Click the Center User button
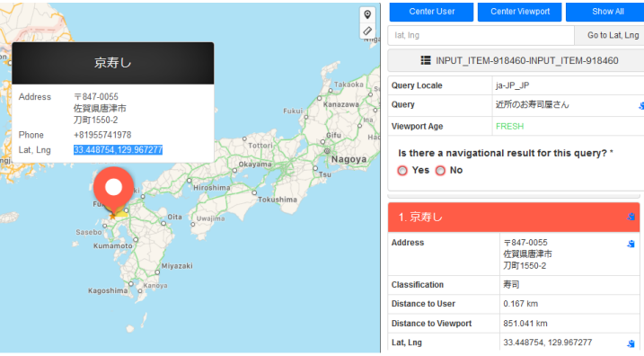644x356 pixels. pos(431,12)
